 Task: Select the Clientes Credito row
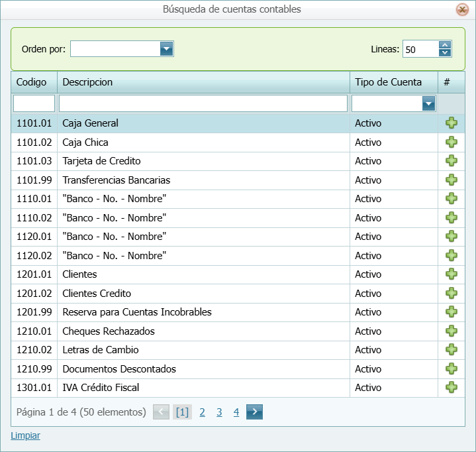[238, 294]
